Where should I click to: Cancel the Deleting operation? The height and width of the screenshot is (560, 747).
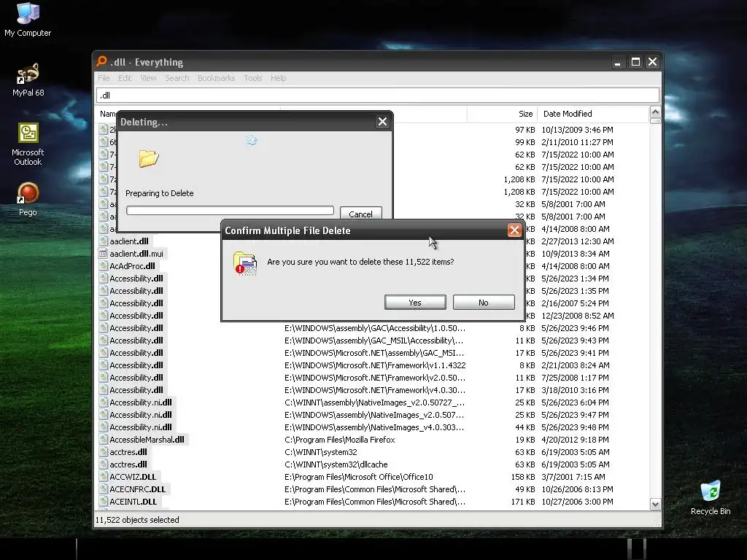point(360,213)
